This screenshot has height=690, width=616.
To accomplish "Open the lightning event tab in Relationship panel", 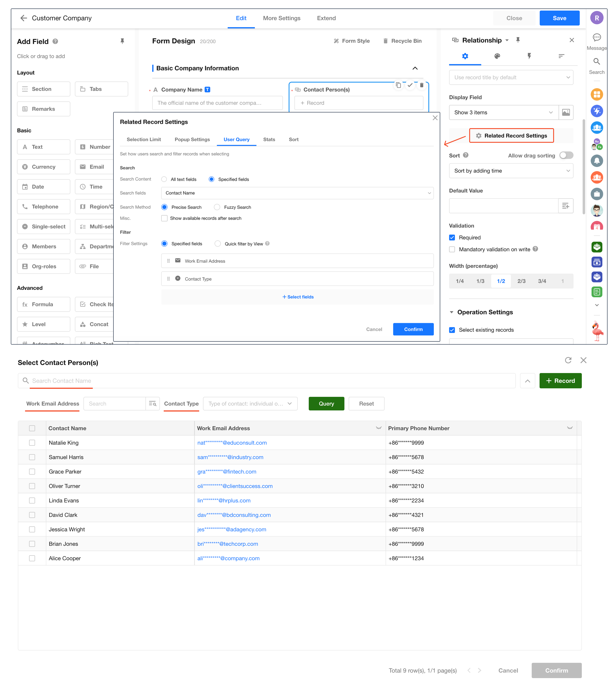I will pyautogui.click(x=529, y=56).
